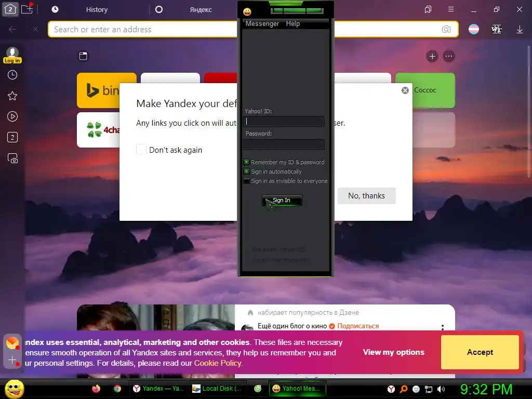
Task: Click the Log in profile icon in sidebar
Action: (x=12, y=55)
